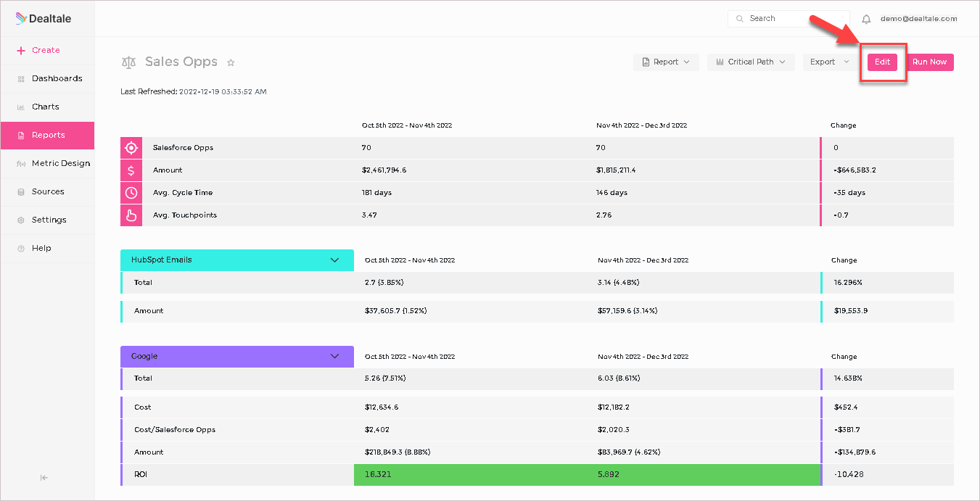Click the $2,461,794.6 amount value
The image size is (980, 501).
click(384, 170)
